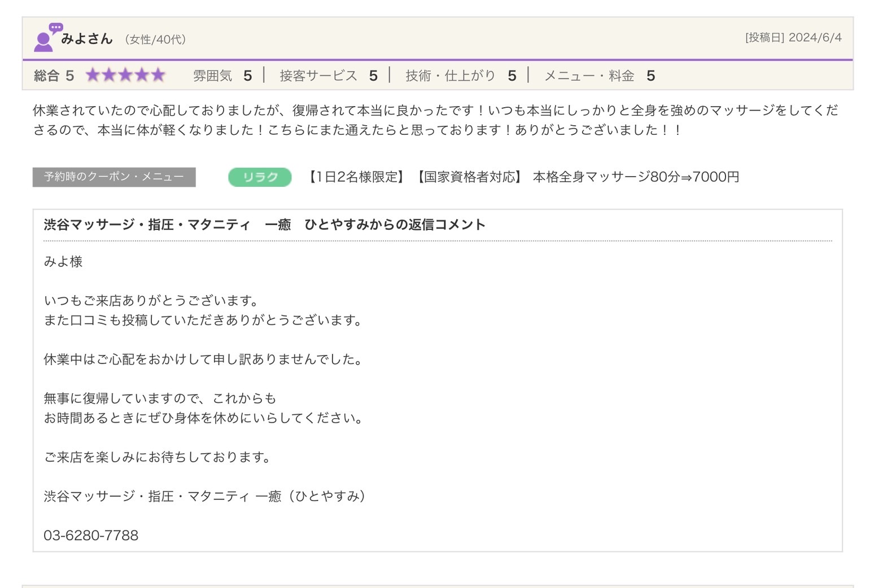Click the line 休業中はご心配をおかけして申し訳ありませんでした。

(x=203, y=359)
